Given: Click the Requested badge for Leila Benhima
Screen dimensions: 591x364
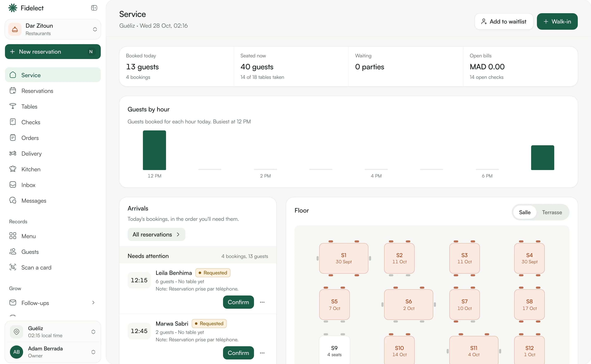Looking at the screenshot, I should tap(213, 273).
